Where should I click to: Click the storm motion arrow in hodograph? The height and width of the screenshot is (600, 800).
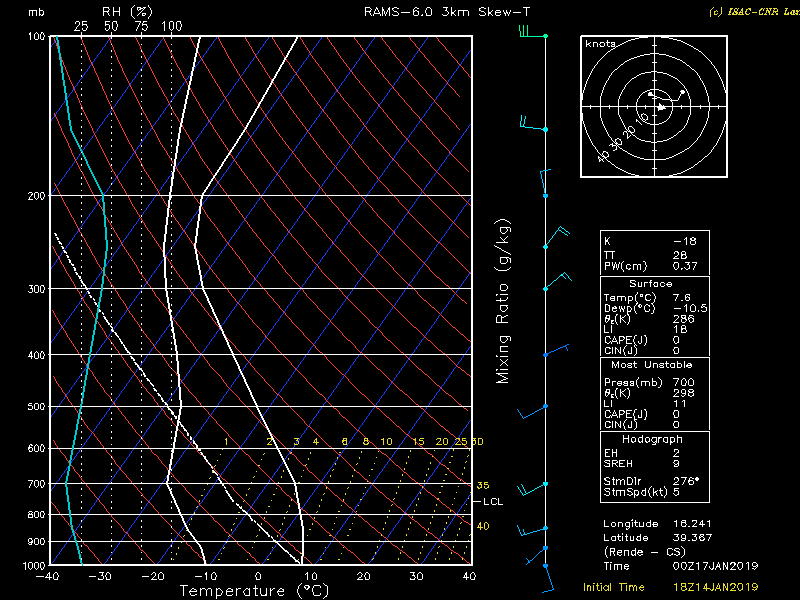click(x=661, y=107)
